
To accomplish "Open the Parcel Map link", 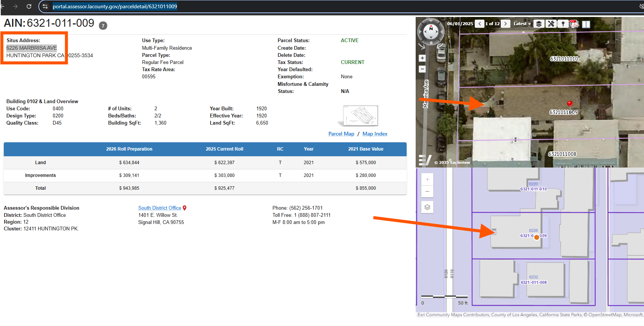I will (341, 134).
